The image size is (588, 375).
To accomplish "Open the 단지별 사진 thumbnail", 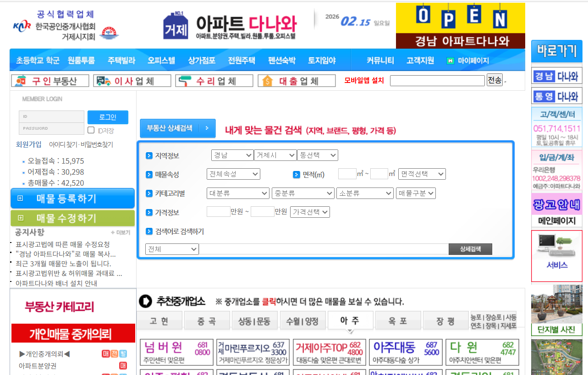I will [556, 310].
